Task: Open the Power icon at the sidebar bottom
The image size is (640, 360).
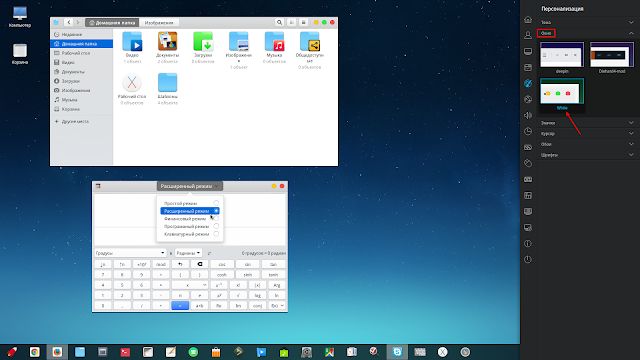Action: 528,260
